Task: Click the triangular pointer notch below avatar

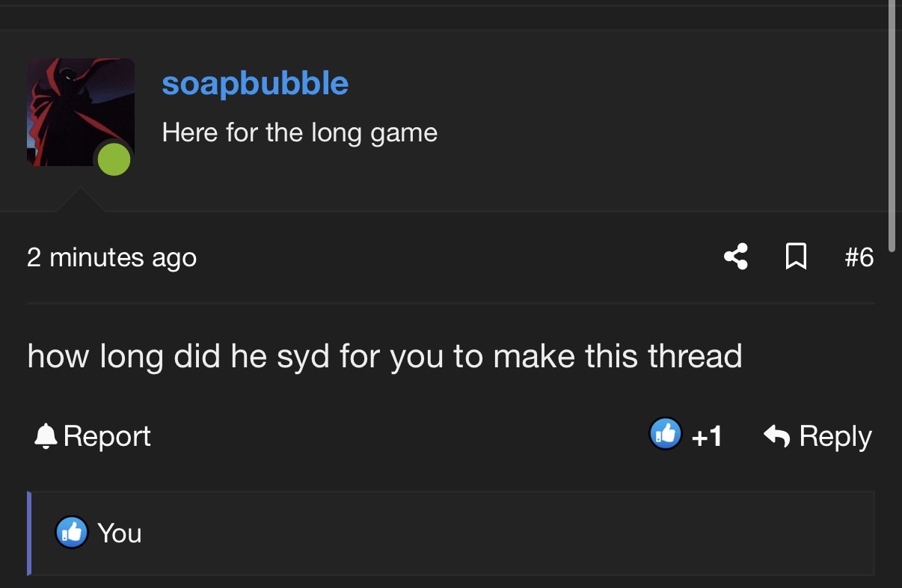Action: [79, 201]
